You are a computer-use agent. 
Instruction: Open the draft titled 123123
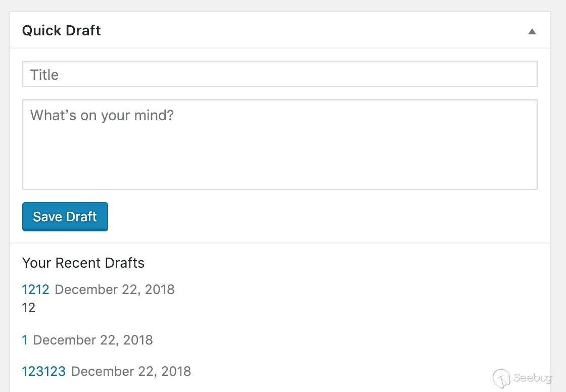click(x=43, y=372)
